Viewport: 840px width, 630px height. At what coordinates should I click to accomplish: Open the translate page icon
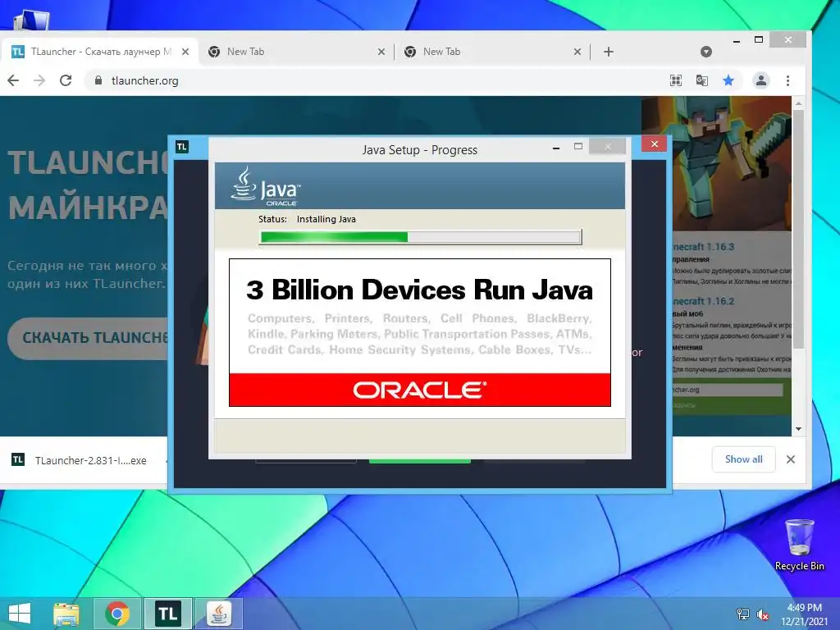point(702,80)
